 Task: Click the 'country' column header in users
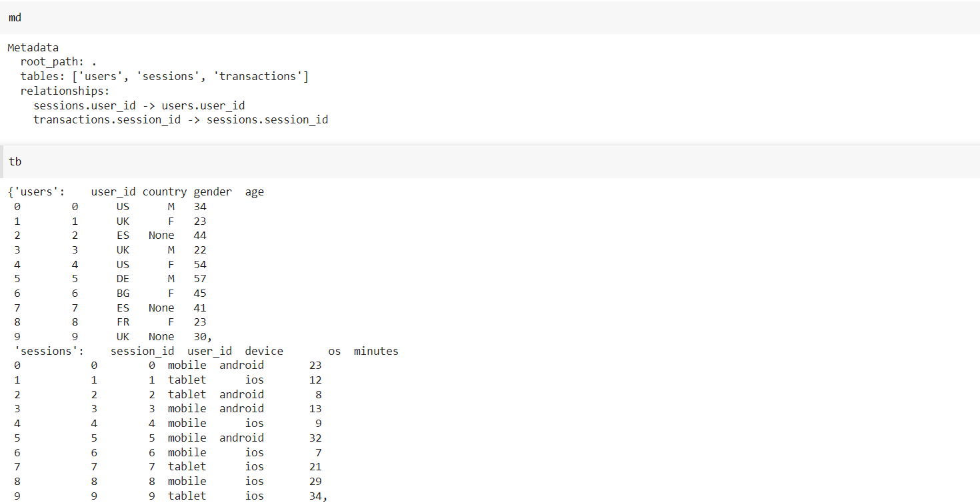tap(165, 192)
